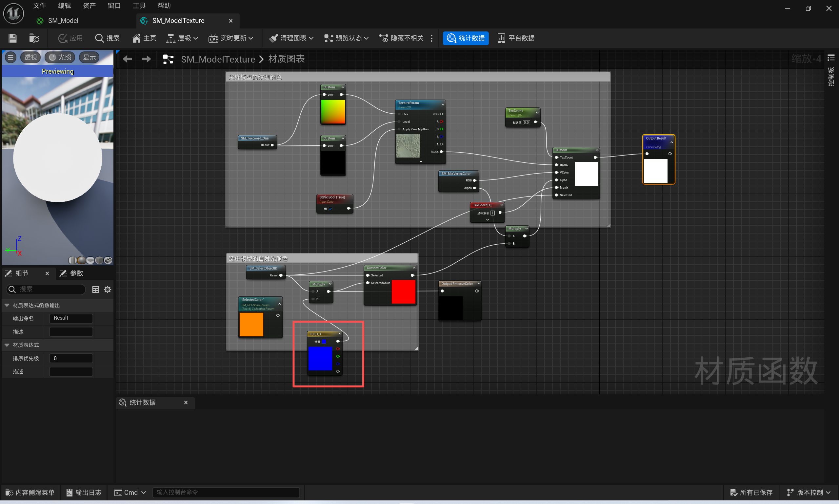Open property matrix table icon in Details
The height and width of the screenshot is (504, 839).
pyautogui.click(x=95, y=289)
